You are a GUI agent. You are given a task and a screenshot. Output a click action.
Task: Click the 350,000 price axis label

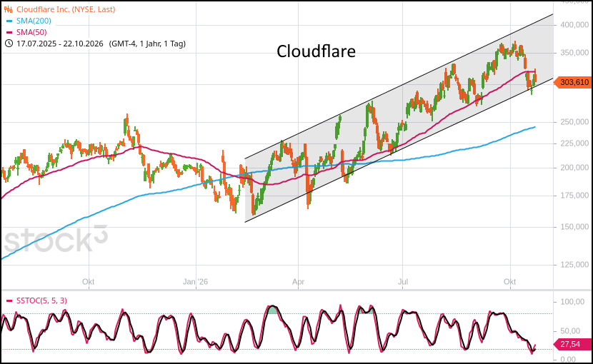tap(574, 53)
